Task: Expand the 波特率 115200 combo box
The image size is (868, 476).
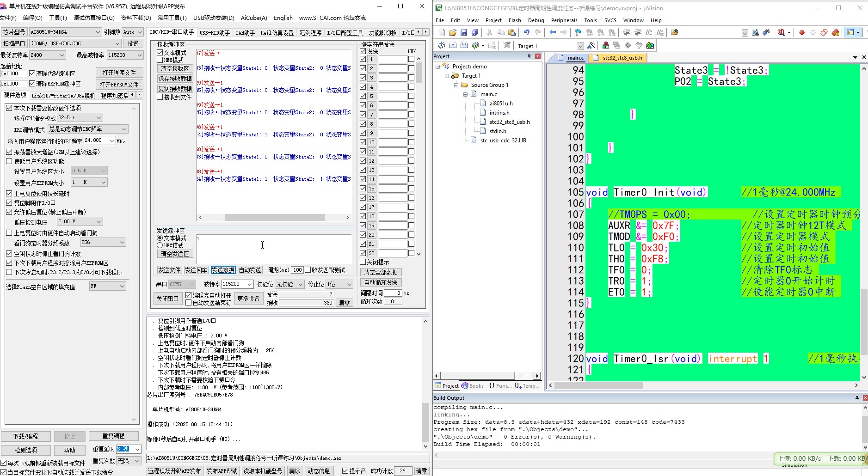Action: tap(237, 284)
